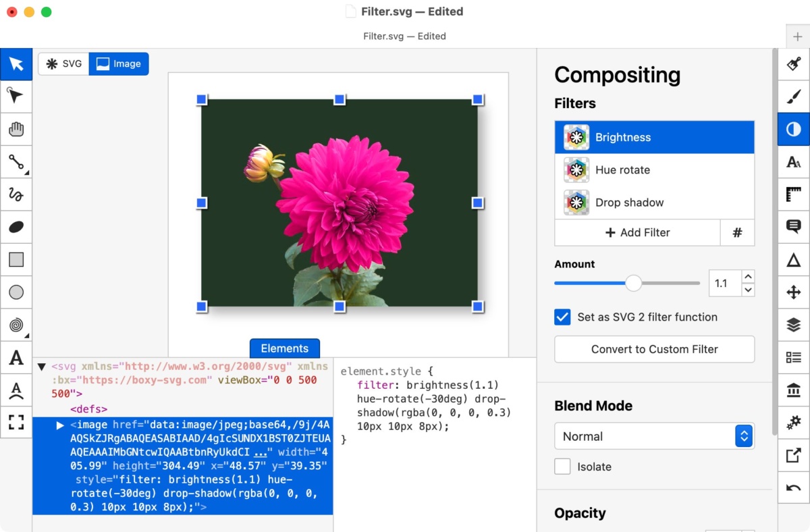Switch to the SVG view toggle
The image size is (810, 532).
[x=63, y=64]
